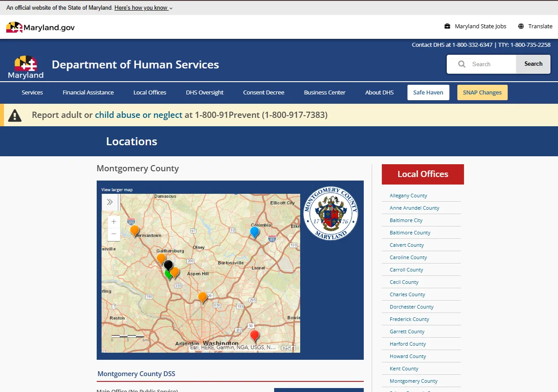Image resolution: width=558 pixels, height=392 pixels.
Task: Open Calvert County office link
Action: pos(407,245)
